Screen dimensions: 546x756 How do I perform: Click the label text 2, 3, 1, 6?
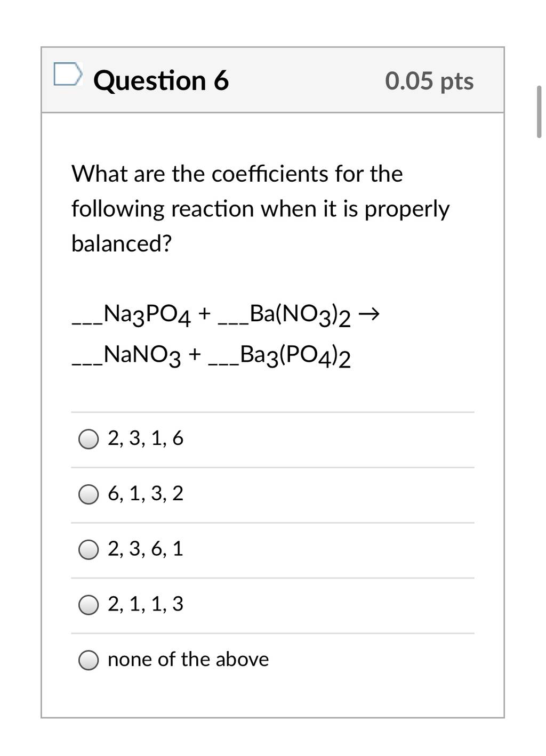point(146,438)
